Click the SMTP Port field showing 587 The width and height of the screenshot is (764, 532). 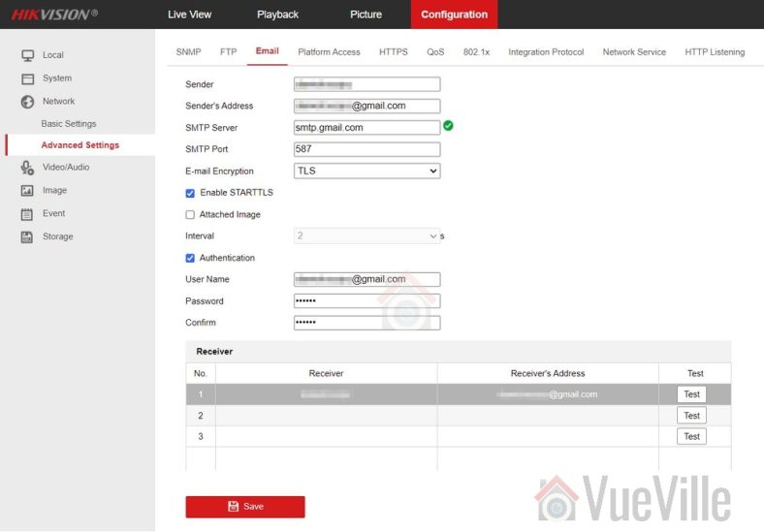coord(366,149)
